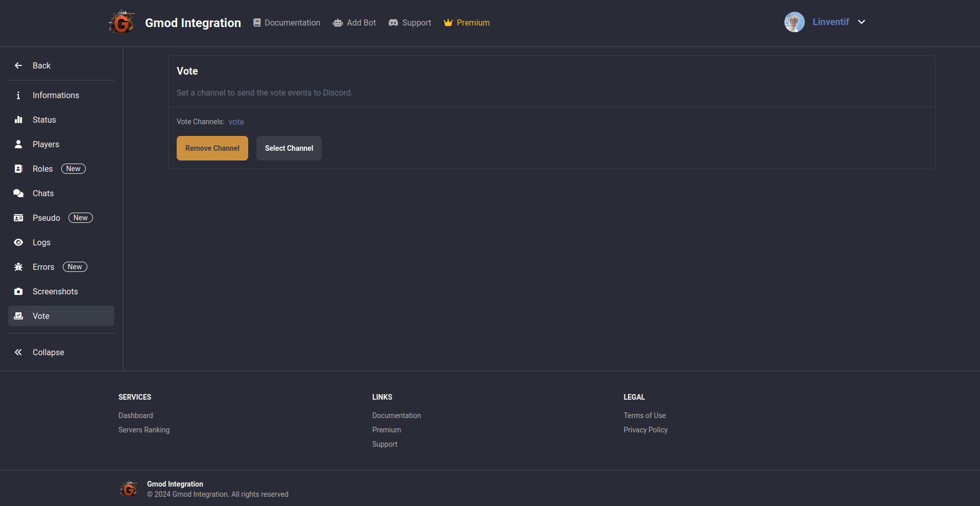Click the Errors bug icon
The width and height of the screenshot is (980, 506).
(18, 267)
